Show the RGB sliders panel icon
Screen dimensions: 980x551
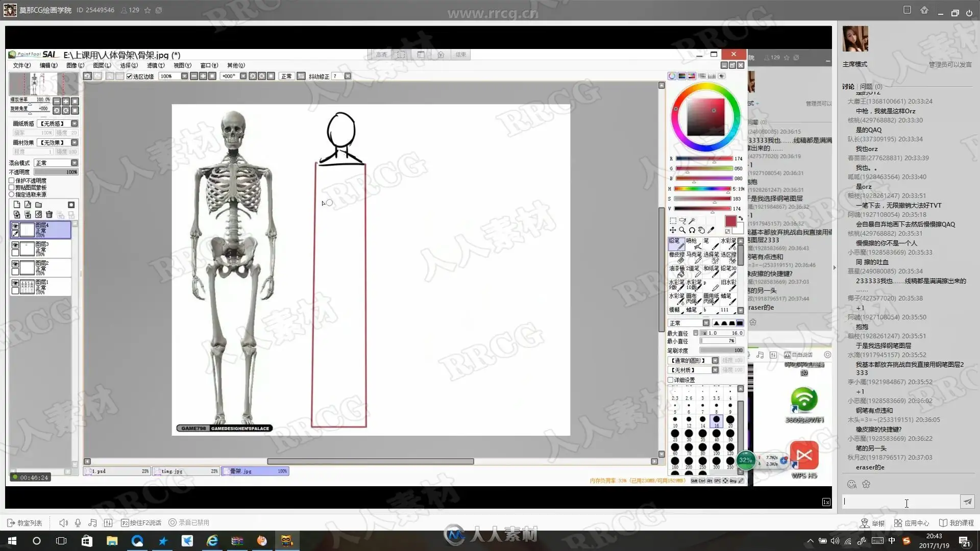point(682,76)
